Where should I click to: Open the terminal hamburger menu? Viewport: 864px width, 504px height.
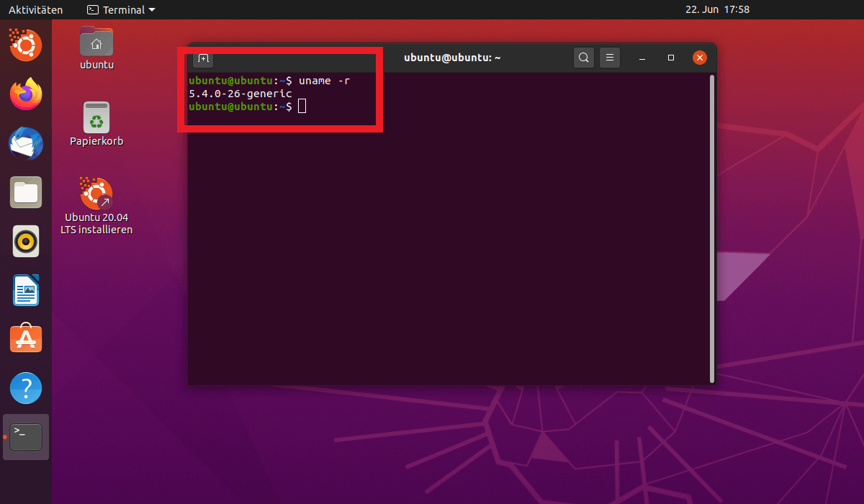coord(610,58)
